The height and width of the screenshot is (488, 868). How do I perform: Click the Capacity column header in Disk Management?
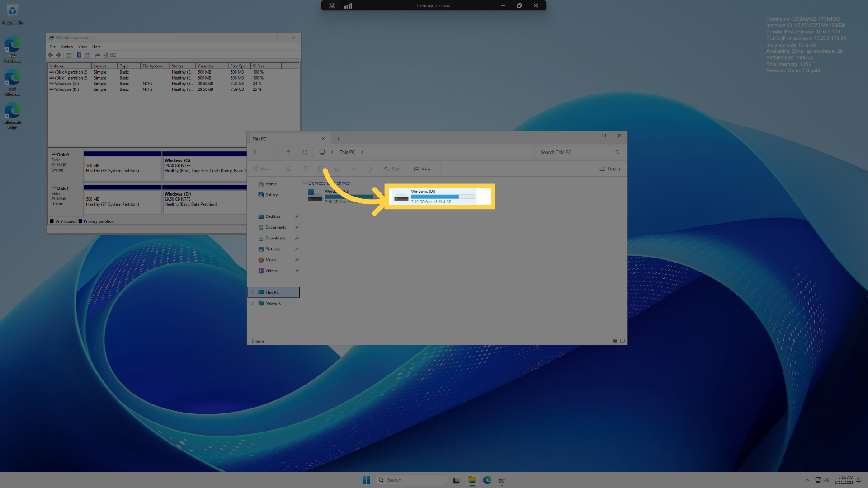212,66
